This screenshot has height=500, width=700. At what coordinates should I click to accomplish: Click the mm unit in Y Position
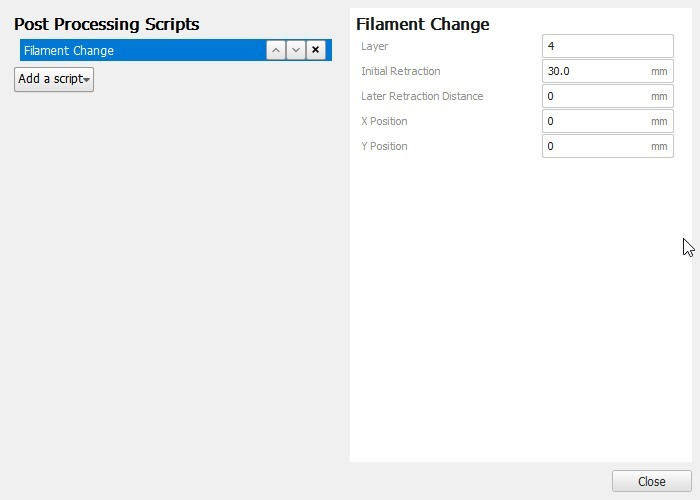[x=659, y=146]
